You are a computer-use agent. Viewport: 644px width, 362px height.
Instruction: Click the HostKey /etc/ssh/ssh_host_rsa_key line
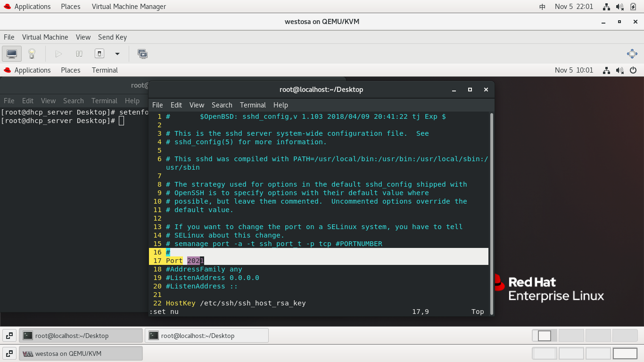(236, 303)
